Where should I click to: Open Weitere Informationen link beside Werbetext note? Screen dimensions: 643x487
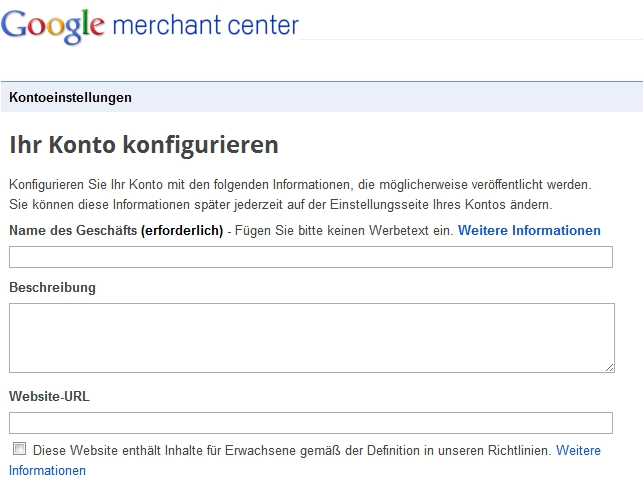pos(529,230)
